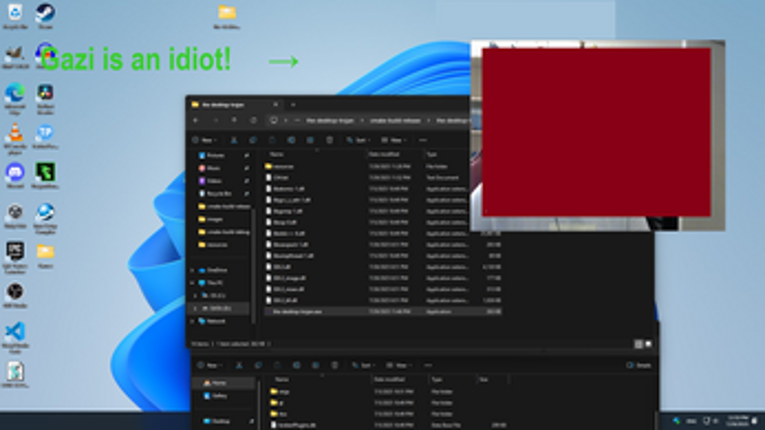
Task: Select Home in lower Explorer sidebar
Action: pos(223,383)
